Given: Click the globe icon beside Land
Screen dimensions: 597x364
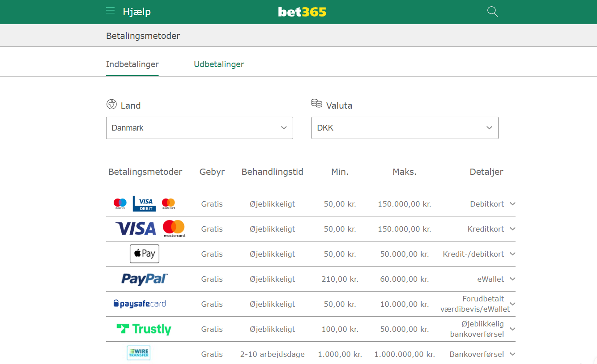Looking at the screenshot, I should click(x=111, y=104).
